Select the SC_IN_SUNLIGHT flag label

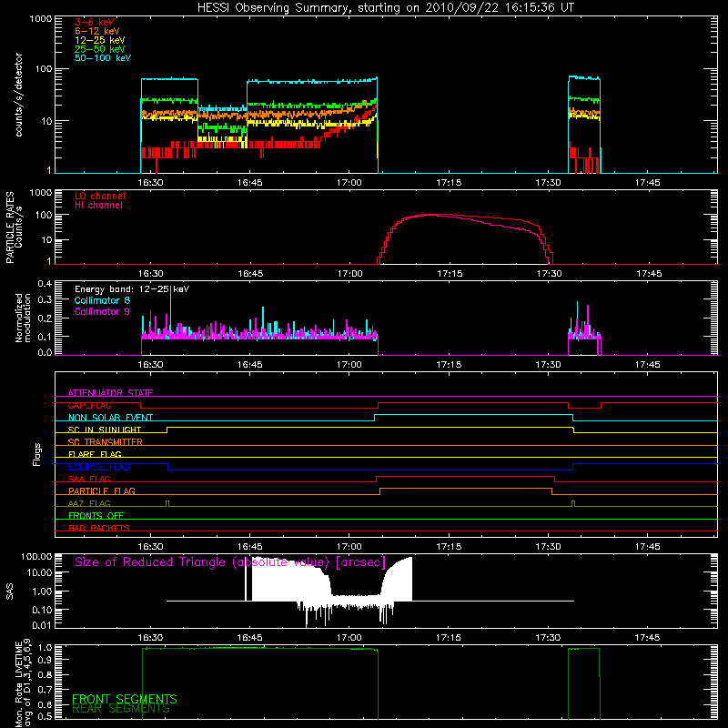point(105,430)
